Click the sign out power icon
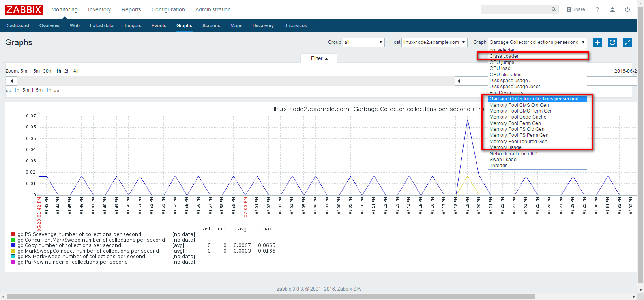This screenshot has height=300, width=644. coord(627,9)
